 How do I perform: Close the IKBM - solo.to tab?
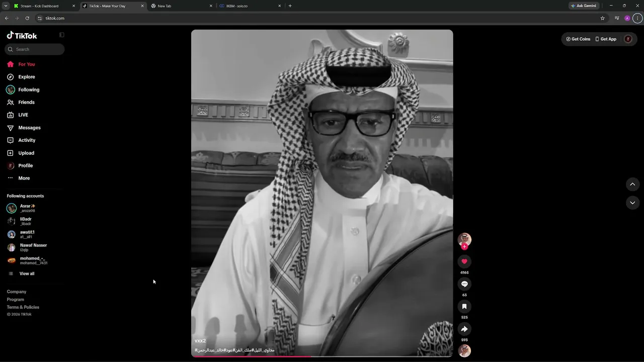[x=279, y=6]
